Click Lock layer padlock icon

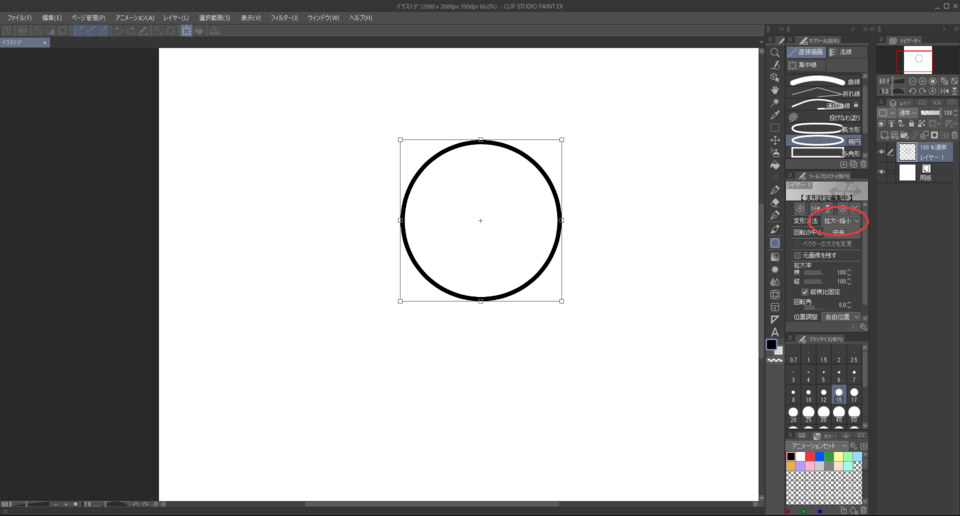[x=912, y=124]
